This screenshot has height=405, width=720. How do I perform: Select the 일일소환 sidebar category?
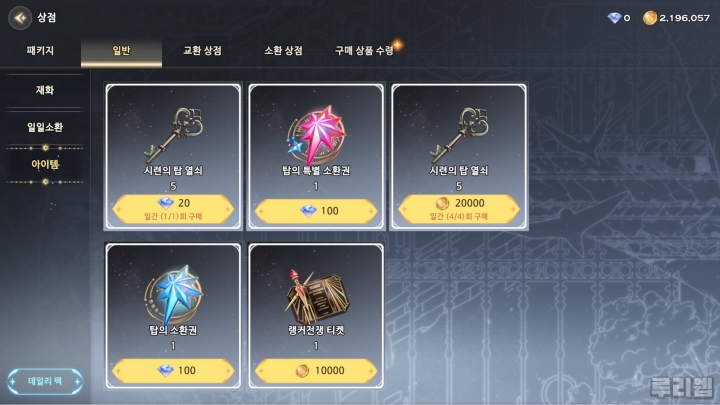(45, 127)
